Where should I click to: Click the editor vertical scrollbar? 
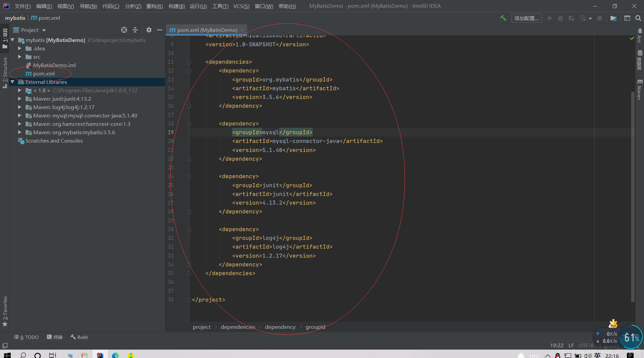[633, 196]
